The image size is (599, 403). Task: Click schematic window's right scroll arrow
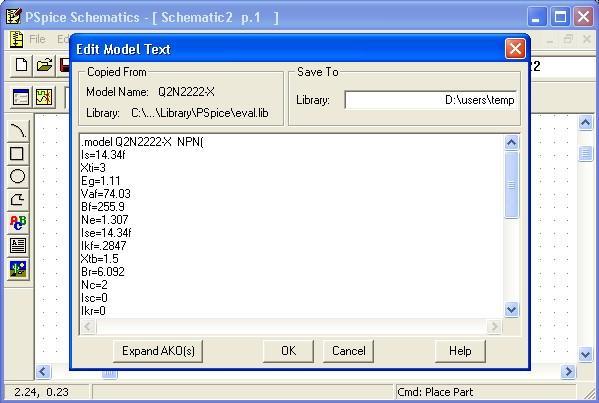click(568, 371)
